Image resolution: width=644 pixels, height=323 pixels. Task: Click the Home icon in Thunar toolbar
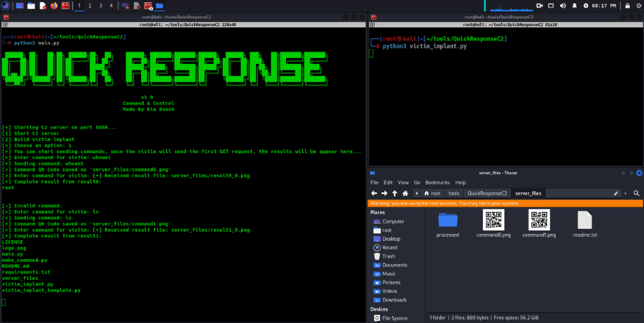(405, 193)
